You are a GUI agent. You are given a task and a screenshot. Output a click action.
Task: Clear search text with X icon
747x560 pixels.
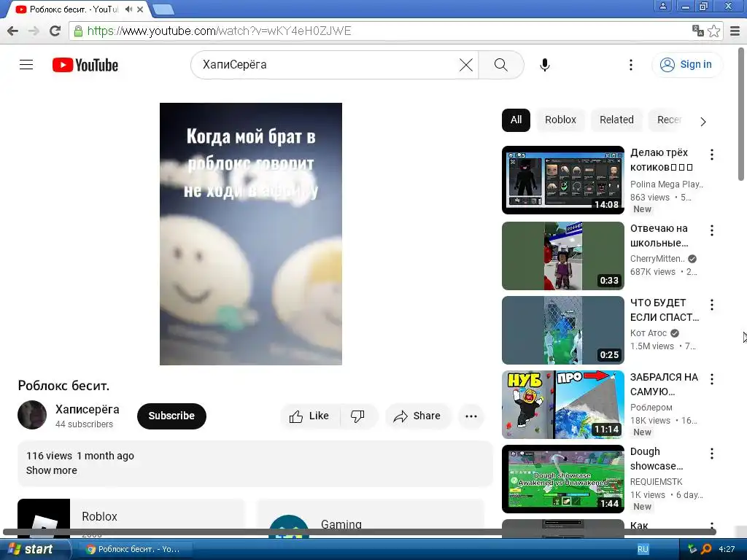(x=466, y=65)
